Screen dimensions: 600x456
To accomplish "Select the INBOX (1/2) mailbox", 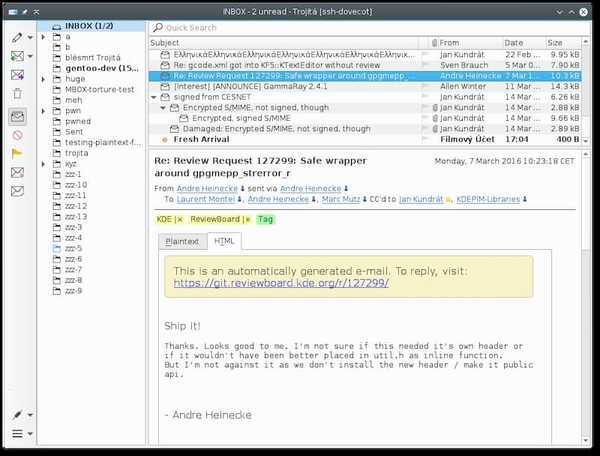I will [x=91, y=26].
